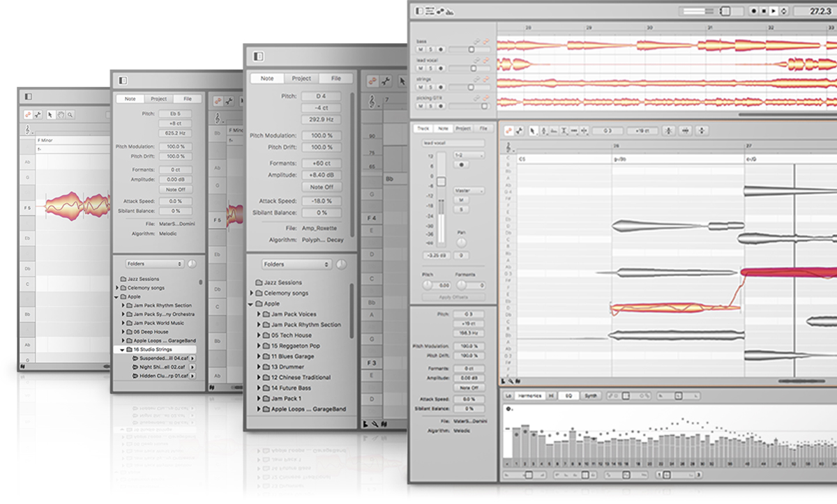Select the Timing tool, fifth tool in lead vocal editor toolbar
The width and height of the screenshot is (837, 504).
coord(574,130)
